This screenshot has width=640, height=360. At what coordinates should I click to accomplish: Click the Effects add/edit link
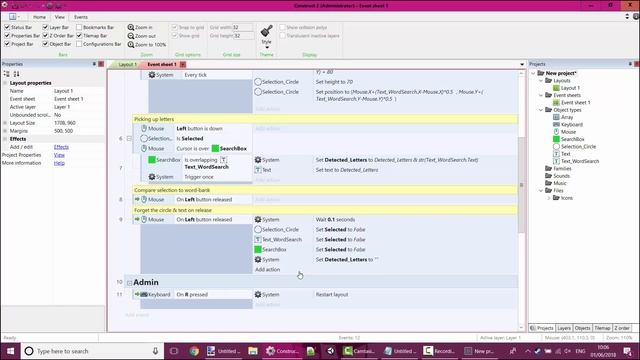[x=61, y=147]
